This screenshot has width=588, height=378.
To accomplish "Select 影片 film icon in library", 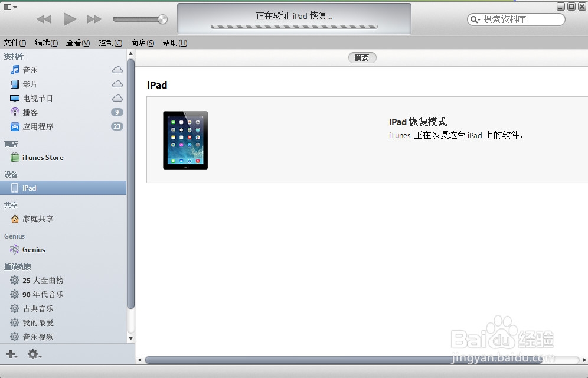I will 15,84.
